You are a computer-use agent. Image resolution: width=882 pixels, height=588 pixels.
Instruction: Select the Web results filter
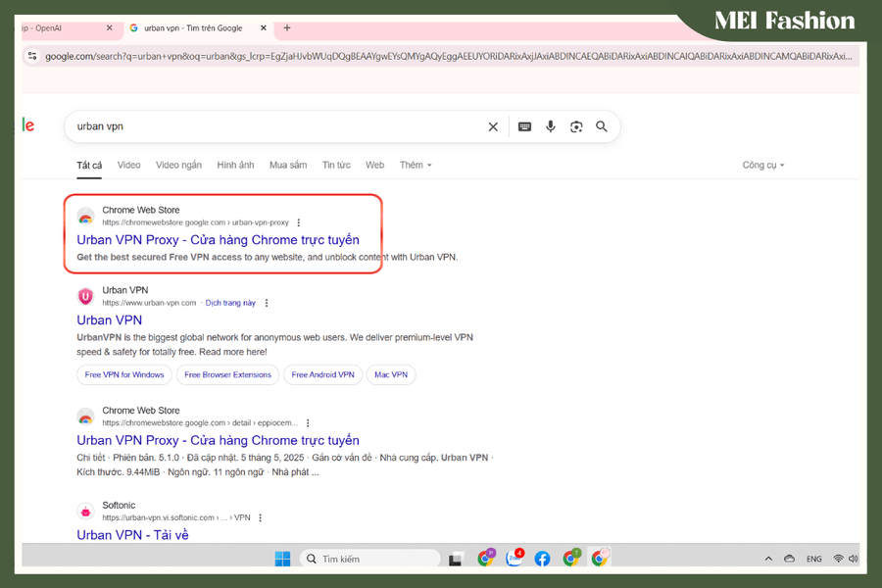point(374,165)
